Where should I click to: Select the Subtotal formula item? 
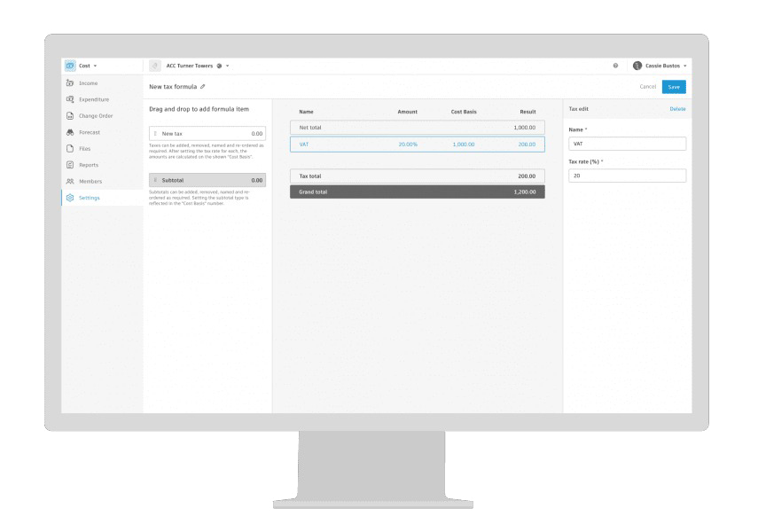click(x=207, y=180)
